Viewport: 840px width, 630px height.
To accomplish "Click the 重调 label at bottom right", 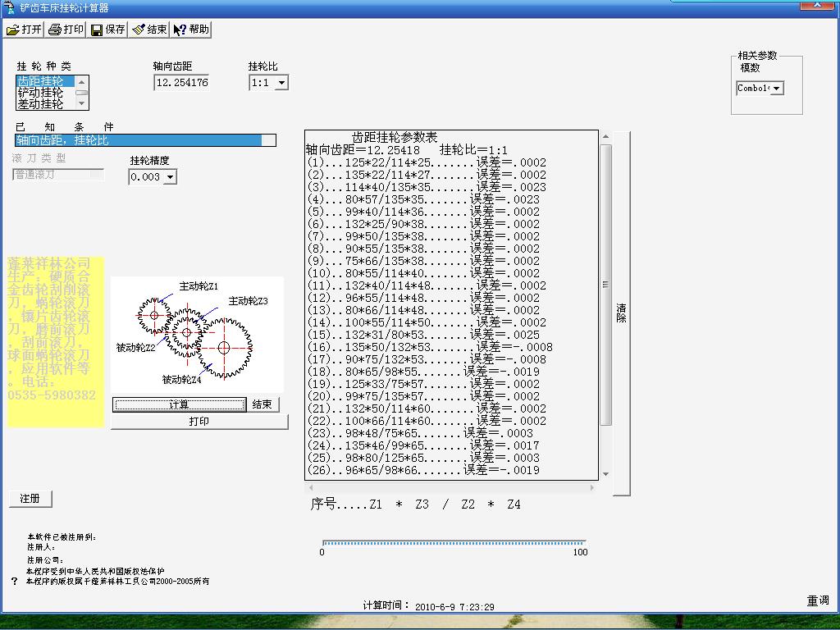I will [x=818, y=600].
